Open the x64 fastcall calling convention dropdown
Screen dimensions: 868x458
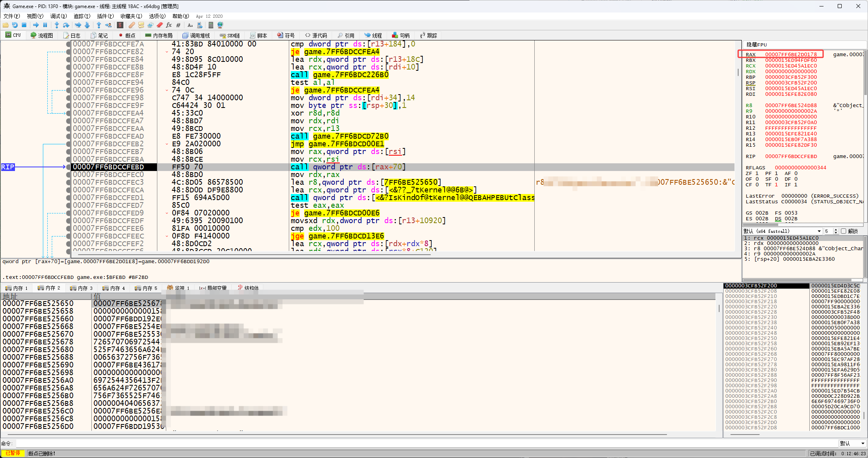click(782, 231)
